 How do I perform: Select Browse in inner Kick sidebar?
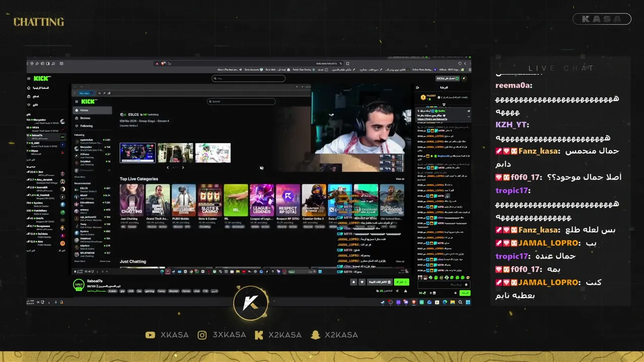point(92,118)
